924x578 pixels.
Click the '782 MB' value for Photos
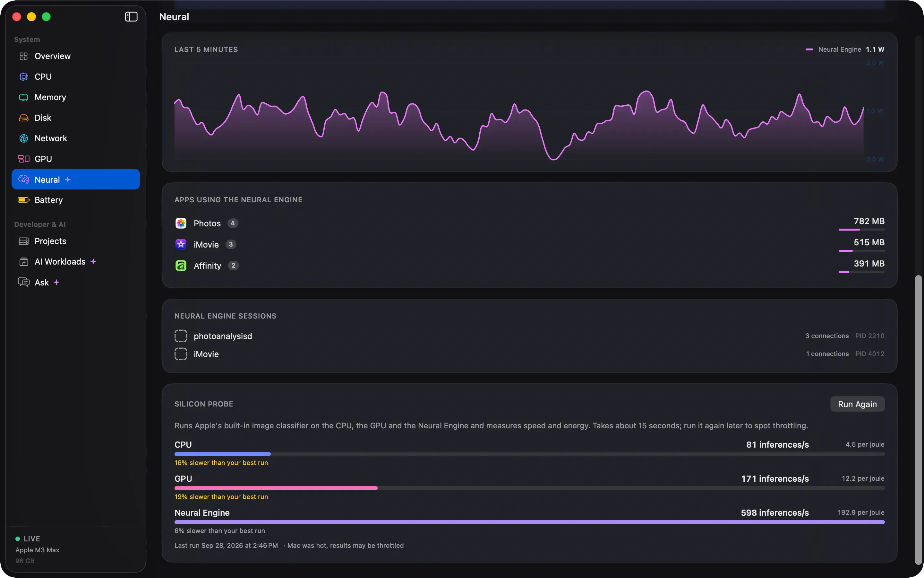coord(869,221)
